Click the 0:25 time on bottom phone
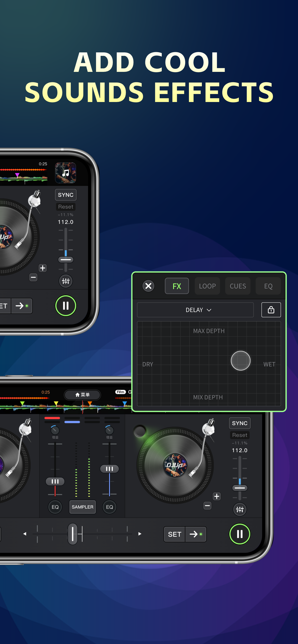298x644 pixels. 45,392
